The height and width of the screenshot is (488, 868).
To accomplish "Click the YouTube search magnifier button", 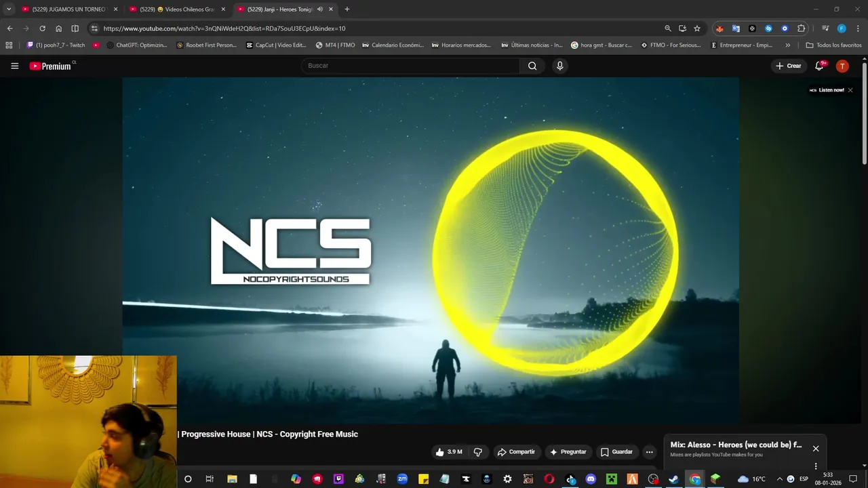I will click(x=532, y=66).
